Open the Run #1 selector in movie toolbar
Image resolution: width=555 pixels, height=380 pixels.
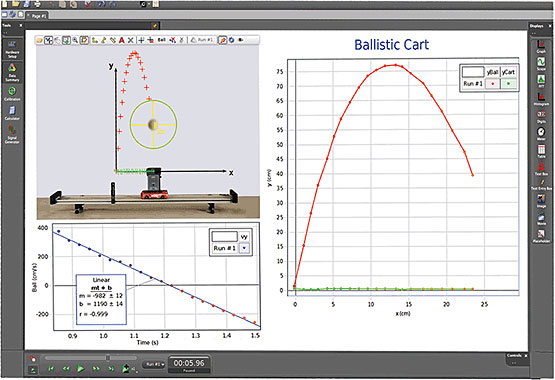click(202, 40)
